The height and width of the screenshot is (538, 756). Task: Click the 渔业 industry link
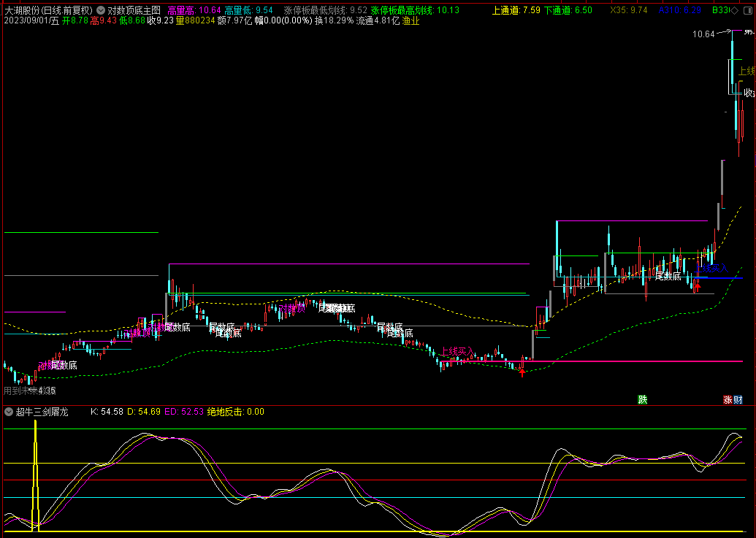pyautogui.click(x=411, y=21)
